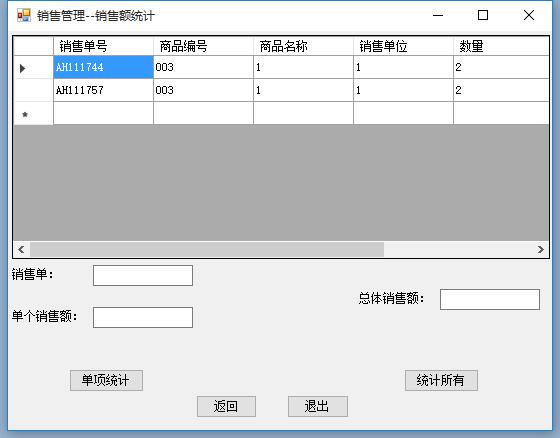Select cell AH111757 in the grid
The width and height of the screenshot is (560, 438).
pos(104,90)
